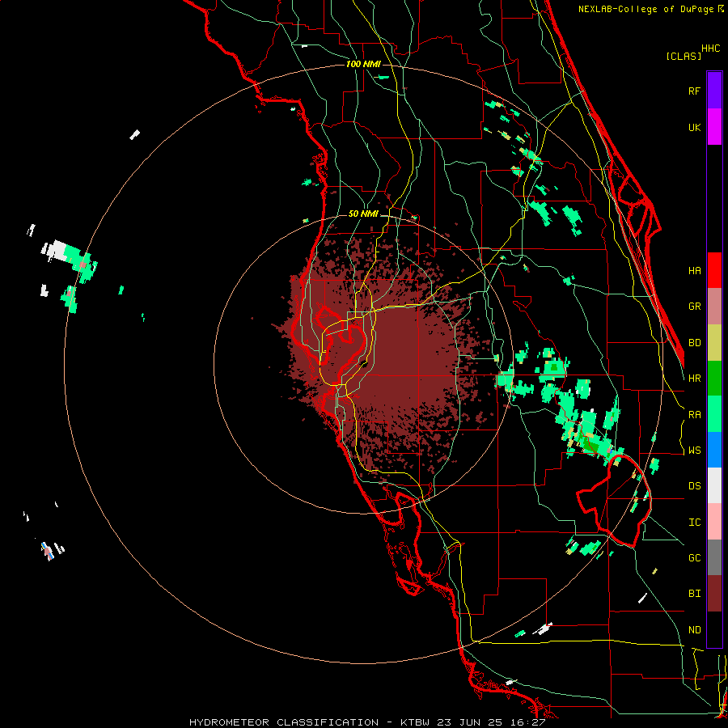Viewport: 728px width, 728px height.
Task: Click the blue WS legend swatch
Action: pyautogui.click(x=714, y=450)
